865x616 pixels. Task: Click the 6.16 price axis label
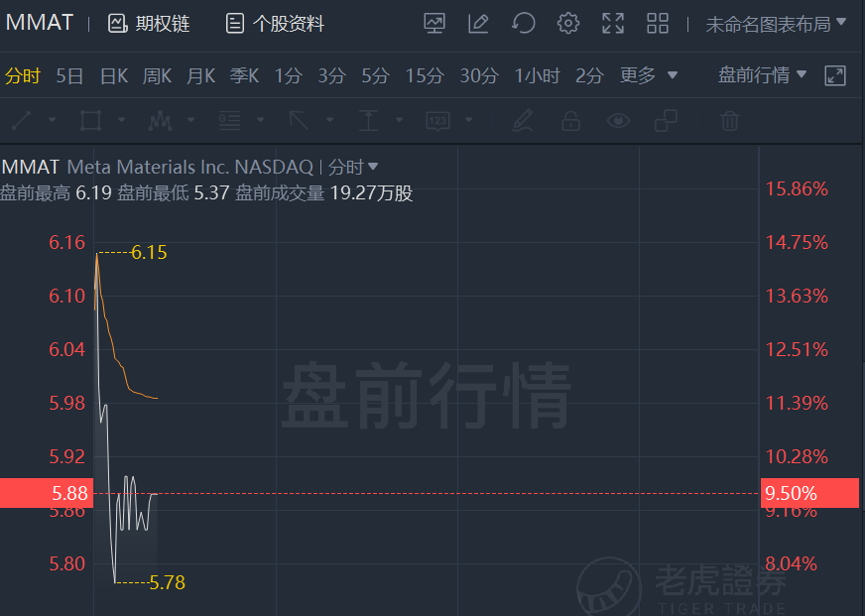click(67, 243)
